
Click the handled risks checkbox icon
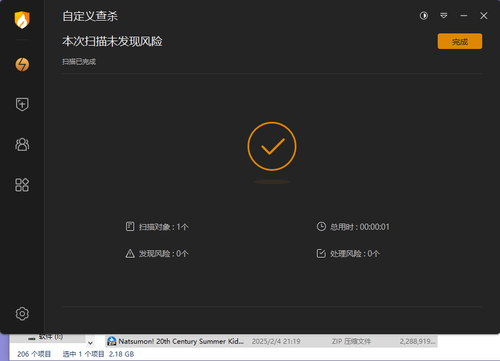[321, 253]
